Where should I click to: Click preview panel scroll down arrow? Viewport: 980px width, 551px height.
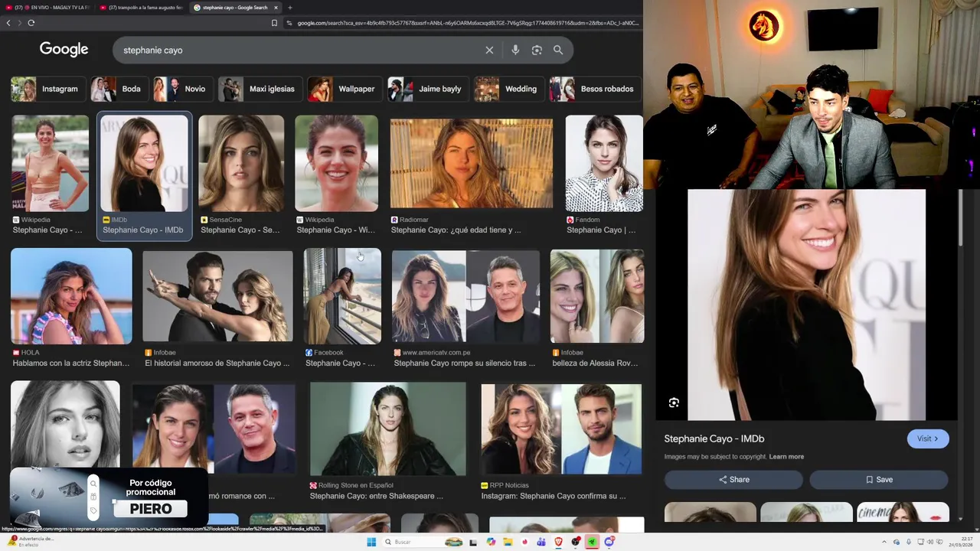coord(961,519)
